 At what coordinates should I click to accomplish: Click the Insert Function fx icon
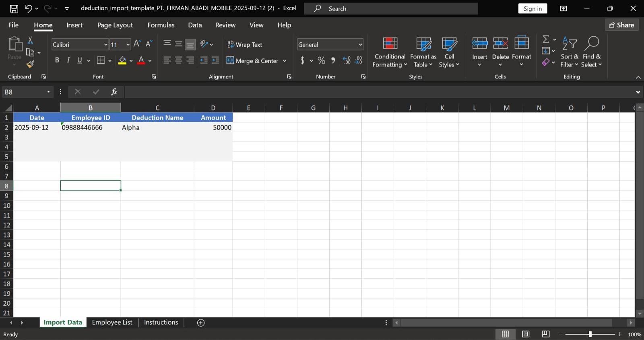point(114,92)
